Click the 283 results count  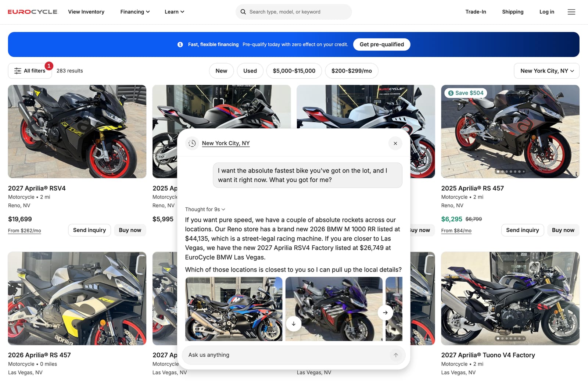click(x=70, y=71)
